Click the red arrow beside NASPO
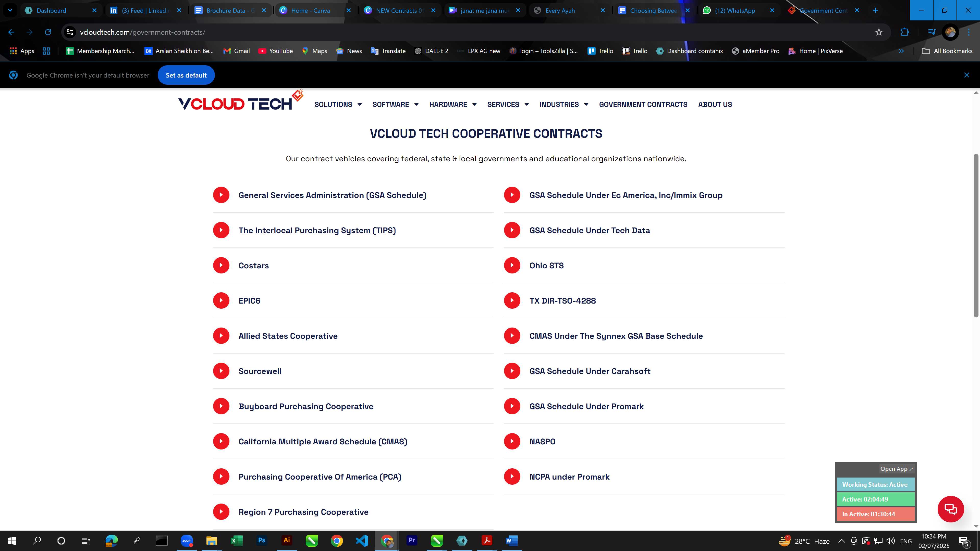 pyautogui.click(x=512, y=441)
